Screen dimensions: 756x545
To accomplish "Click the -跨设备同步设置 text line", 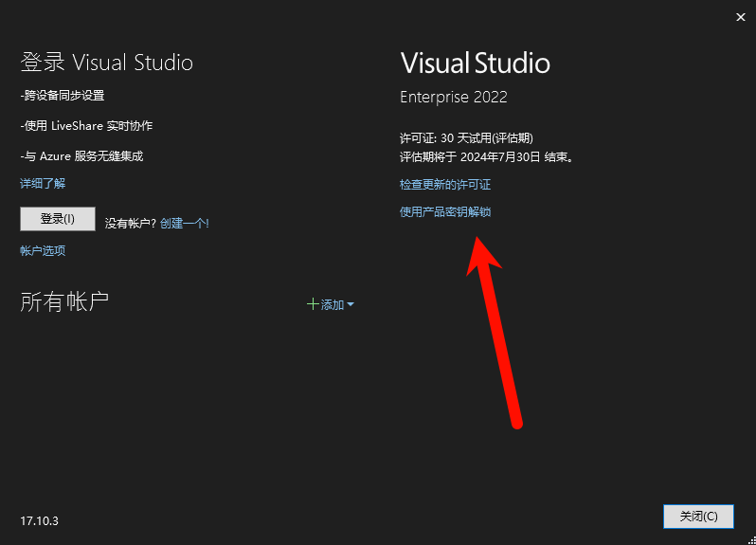I will [x=63, y=96].
